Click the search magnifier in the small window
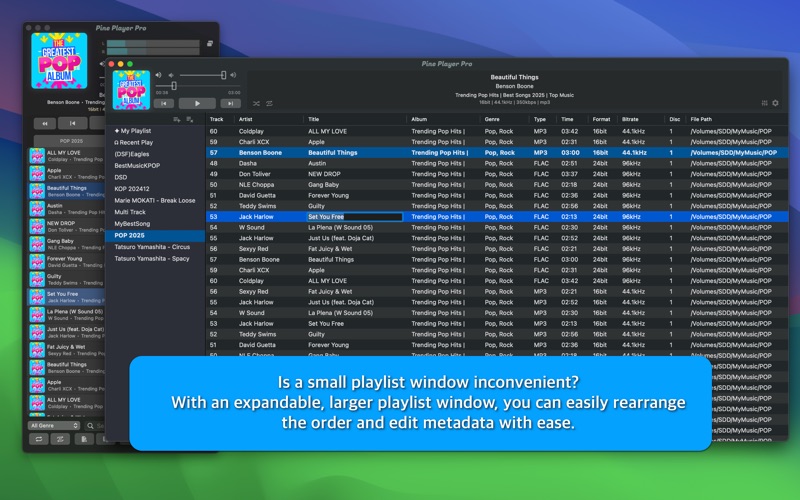The width and height of the screenshot is (800, 500). [x=90, y=426]
